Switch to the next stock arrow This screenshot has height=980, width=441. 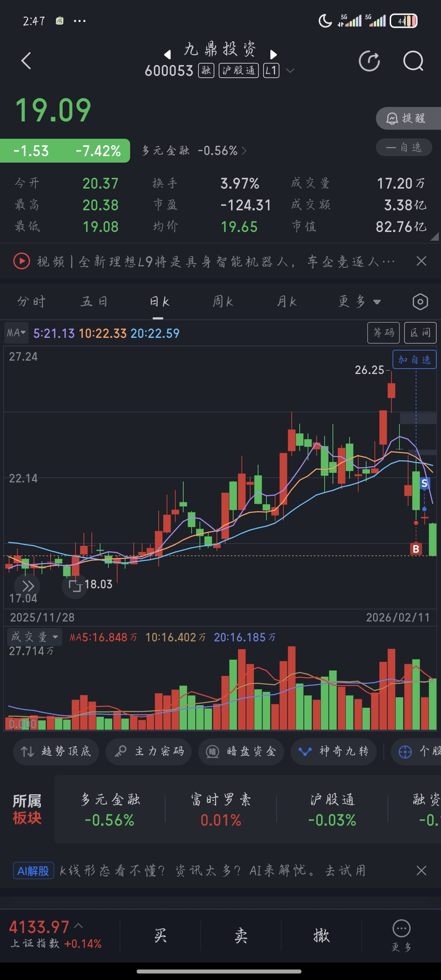pyautogui.click(x=273, y=55)
